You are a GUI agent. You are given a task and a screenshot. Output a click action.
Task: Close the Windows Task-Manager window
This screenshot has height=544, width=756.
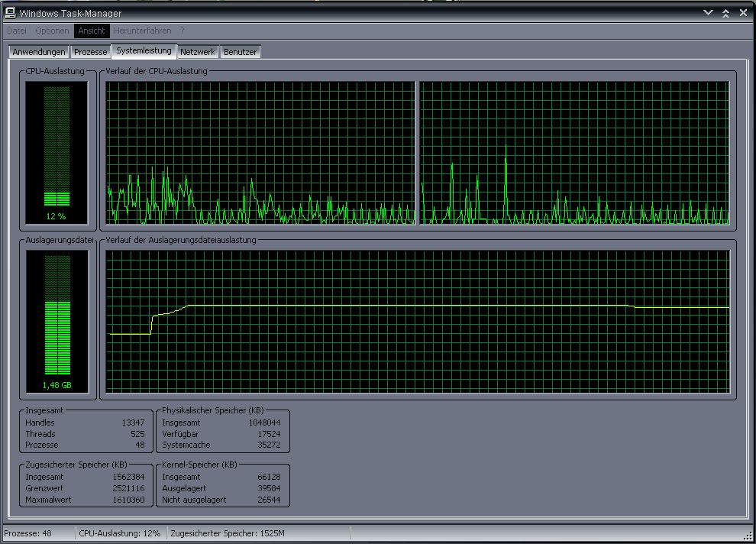coord(744,13)
